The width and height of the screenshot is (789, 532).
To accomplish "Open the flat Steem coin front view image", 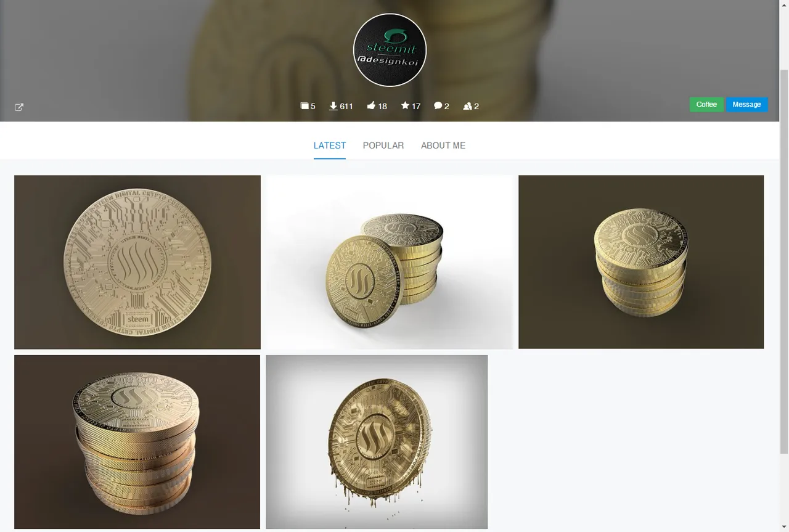I will [137, 262].
